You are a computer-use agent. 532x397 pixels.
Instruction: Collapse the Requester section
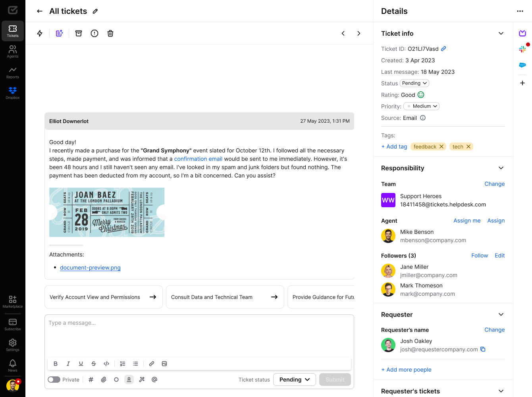[501, 314]
